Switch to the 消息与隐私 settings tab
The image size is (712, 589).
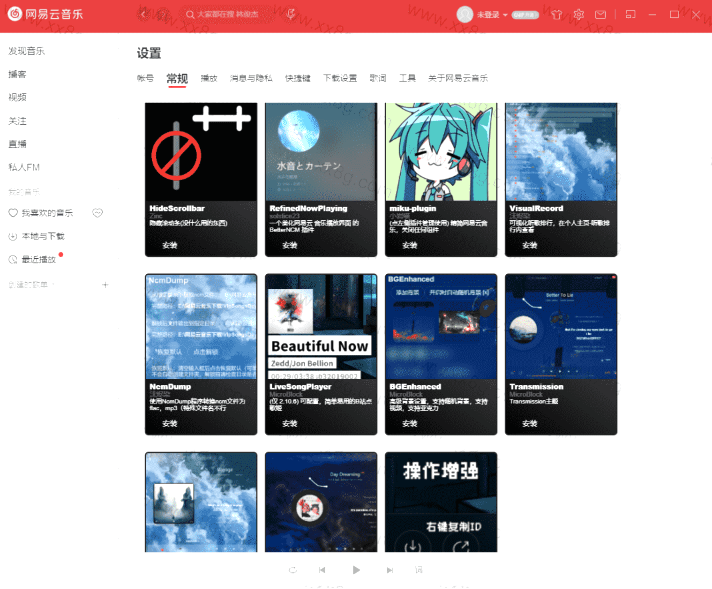click(251, 78)
